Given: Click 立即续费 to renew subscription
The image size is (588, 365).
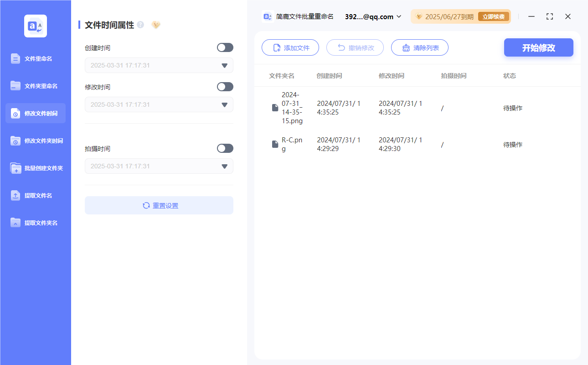Looking at the screenshot, I should (x=494, y=16).
